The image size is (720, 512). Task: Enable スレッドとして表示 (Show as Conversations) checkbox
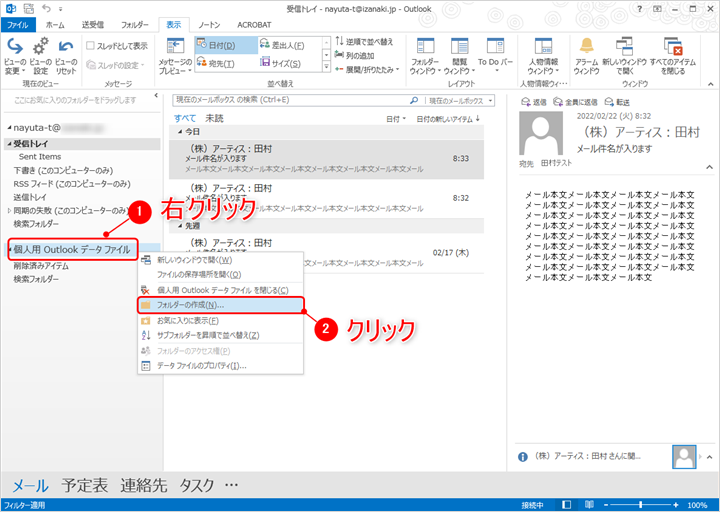90,45
